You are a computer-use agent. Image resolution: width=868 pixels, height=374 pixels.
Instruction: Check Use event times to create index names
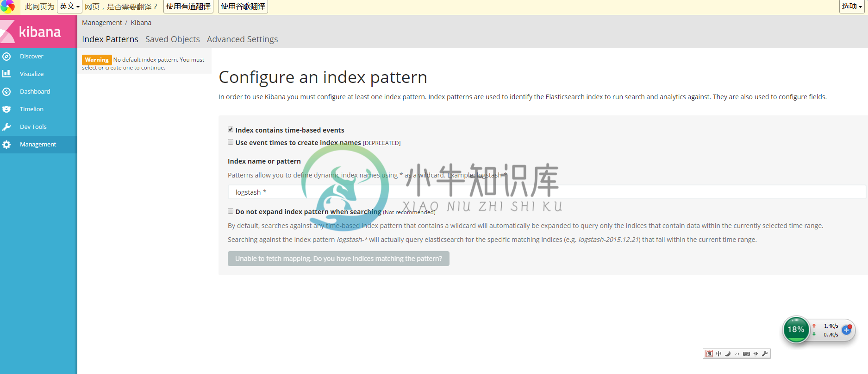click(x=231, y=142)
